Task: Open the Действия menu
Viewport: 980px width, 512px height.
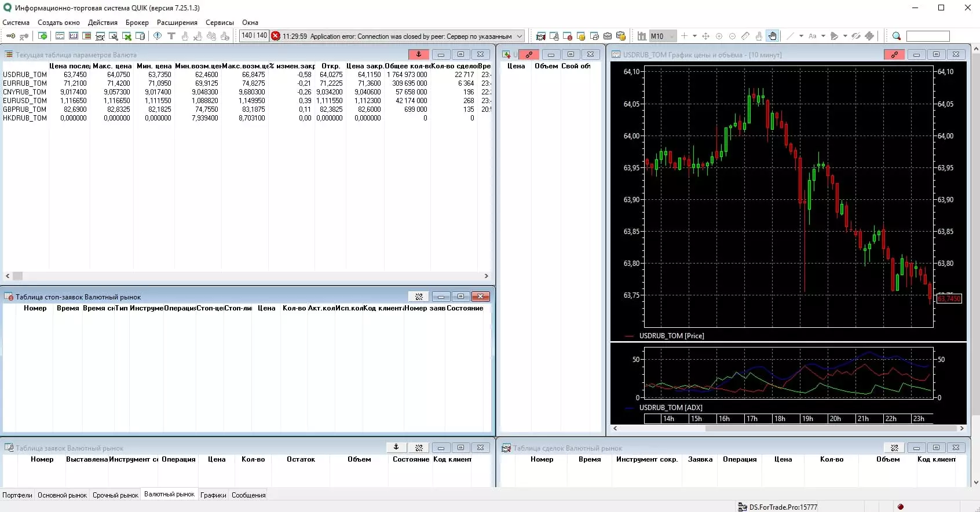Action: (103, 23)
